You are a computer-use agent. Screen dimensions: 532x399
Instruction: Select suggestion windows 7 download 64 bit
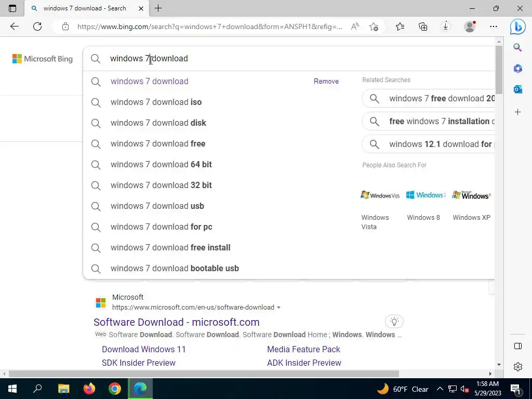coord(161,165)
